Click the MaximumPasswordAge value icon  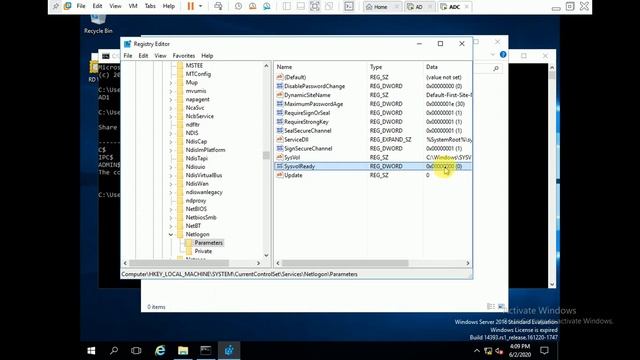click(280, 104)
